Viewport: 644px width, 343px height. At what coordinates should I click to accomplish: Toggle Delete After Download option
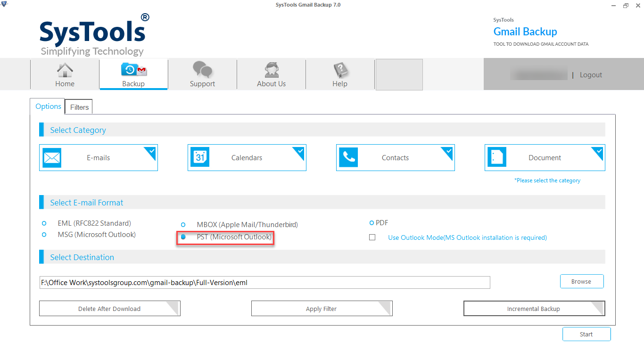(x=109, y=309)
